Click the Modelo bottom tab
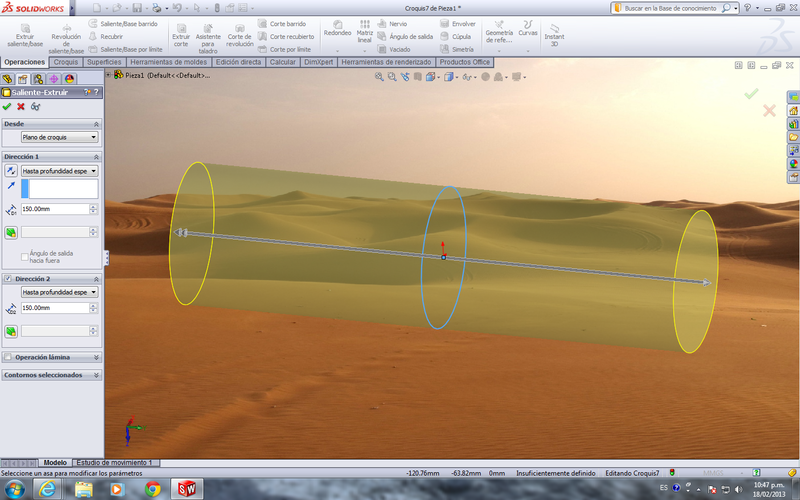The image size is (800, 500). tap(55, 463)
